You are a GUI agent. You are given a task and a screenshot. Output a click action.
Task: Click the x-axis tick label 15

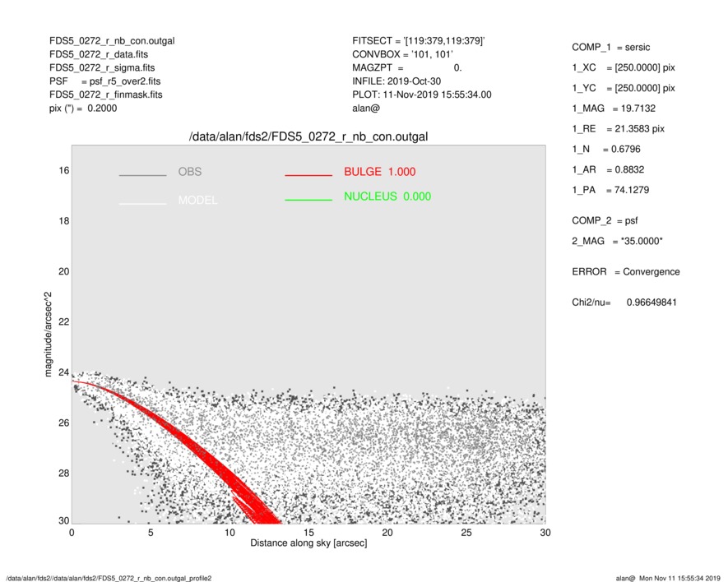coord(308,533)
